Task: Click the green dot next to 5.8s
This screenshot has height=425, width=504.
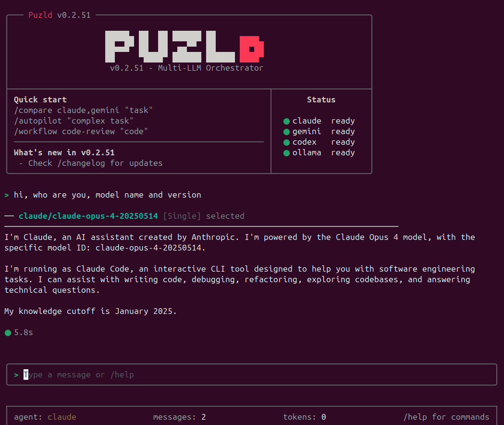Action: tap(8, 333)
